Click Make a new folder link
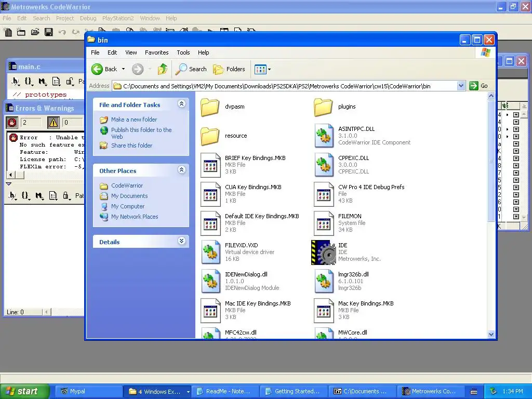 coord(134,119)
